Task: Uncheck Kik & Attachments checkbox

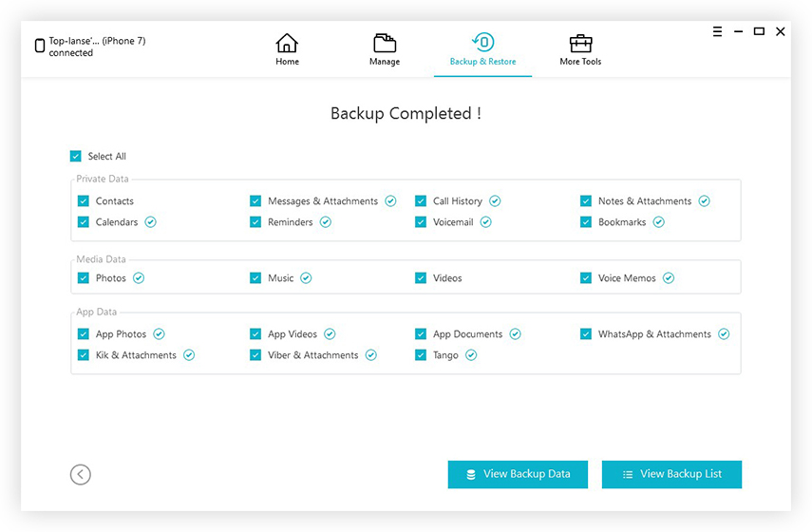Action: coord(84,355)
